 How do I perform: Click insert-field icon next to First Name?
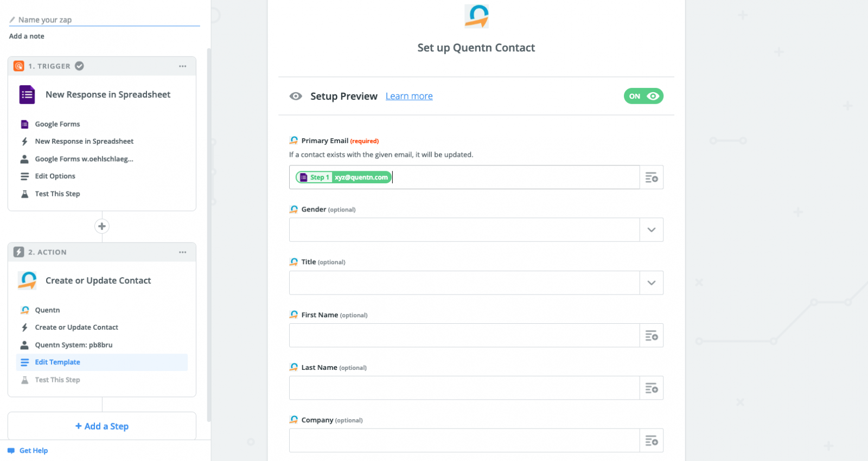coord(651,336)
